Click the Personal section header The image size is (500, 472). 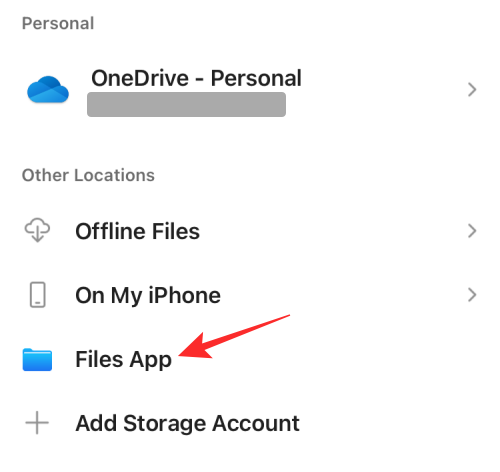[x=58, y=23]
